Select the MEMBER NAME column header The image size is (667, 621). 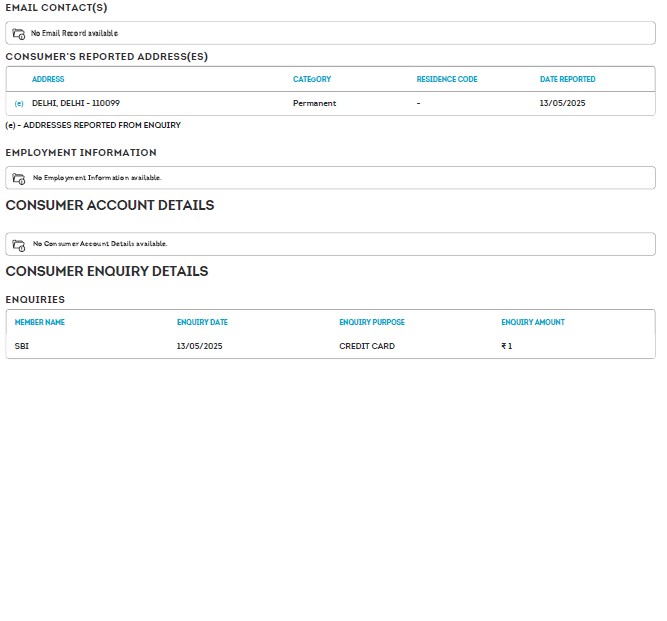[40, 322]
